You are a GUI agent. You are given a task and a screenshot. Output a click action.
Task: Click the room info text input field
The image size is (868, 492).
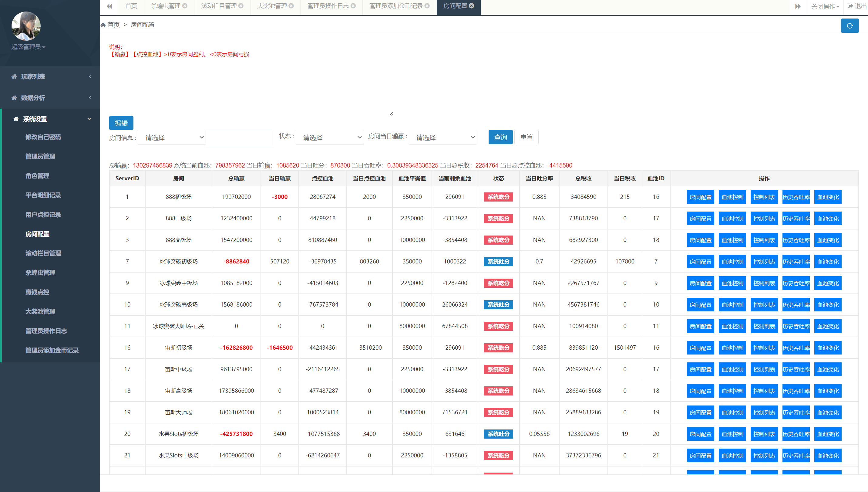[240, 138]
